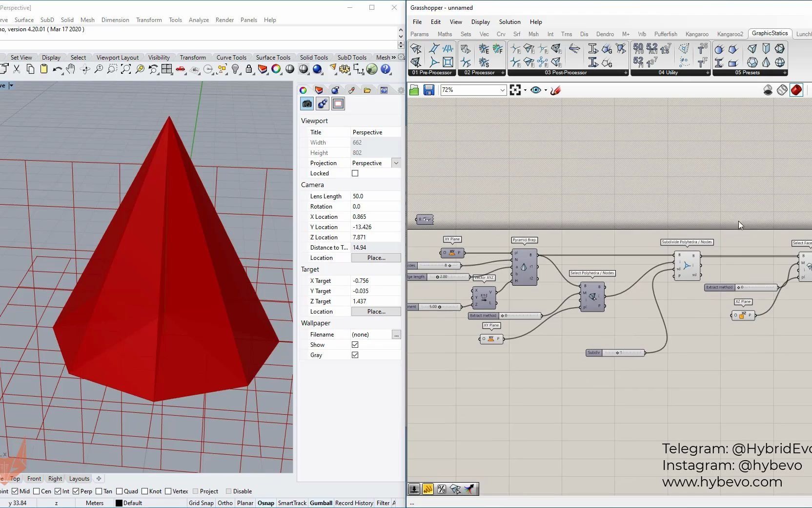Open a Grasshopper file from disk
The image size is (812, 508).
coord(414,90)
